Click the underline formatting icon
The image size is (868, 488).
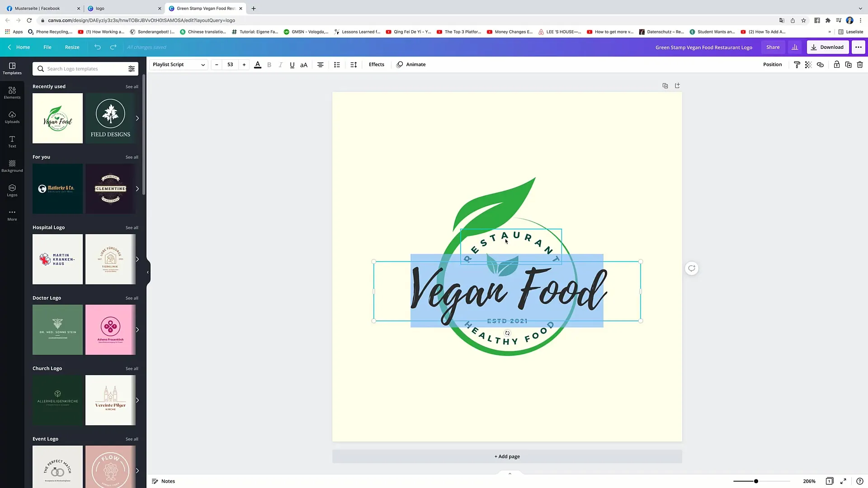point(292,64)
